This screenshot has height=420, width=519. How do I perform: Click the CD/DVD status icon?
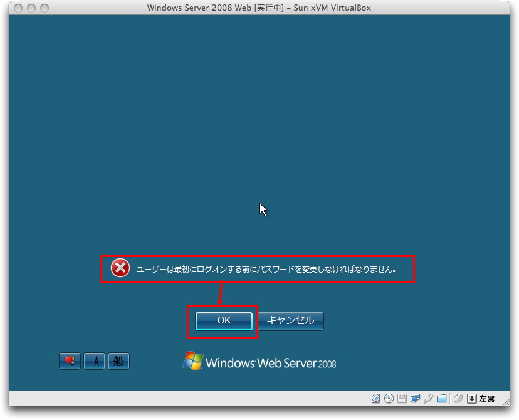coord(389,399)
